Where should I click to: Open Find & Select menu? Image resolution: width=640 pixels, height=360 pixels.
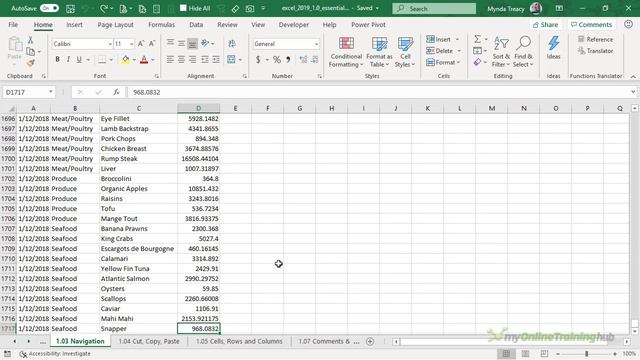click(523, 52)
